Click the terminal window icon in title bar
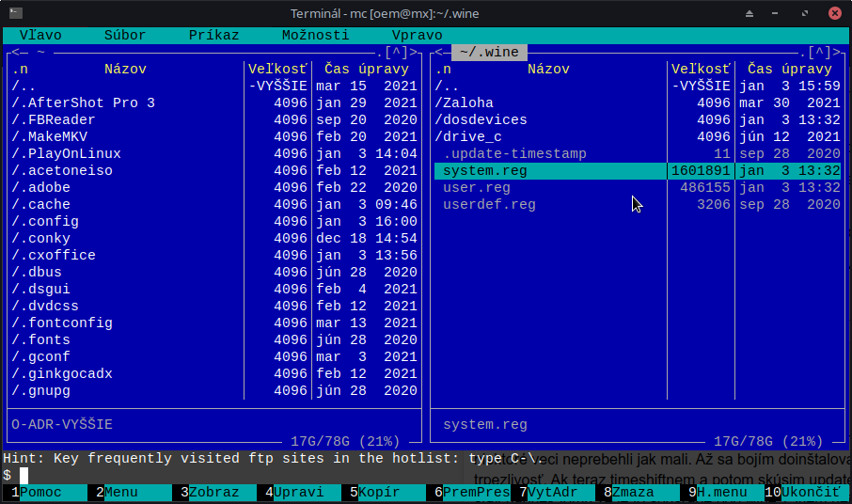This screenshot has width=852, height=504. pos(16,13)
